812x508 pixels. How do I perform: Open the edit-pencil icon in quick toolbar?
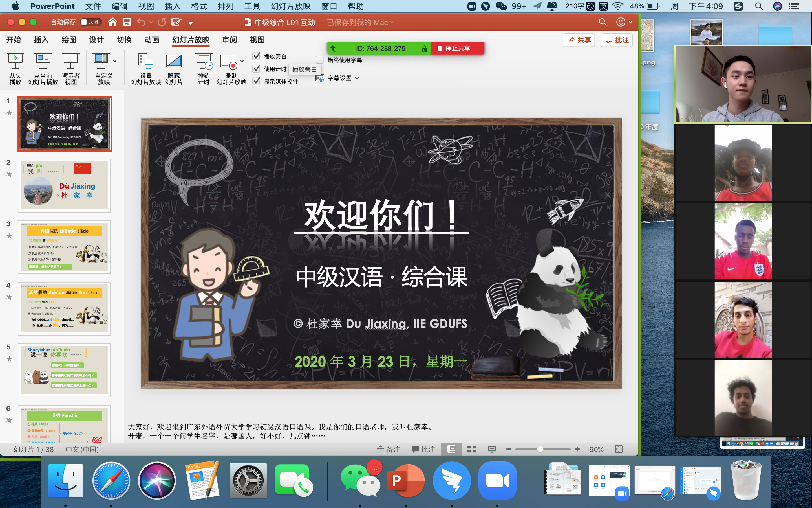[176, 22]
